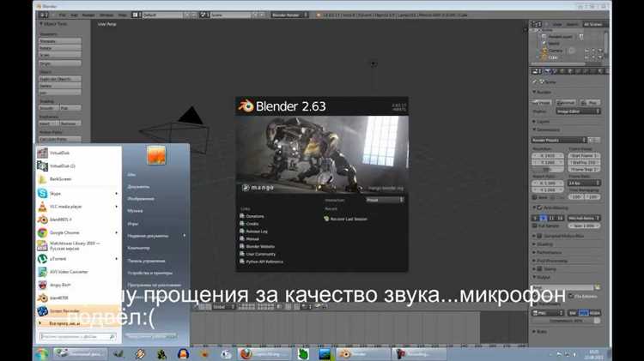Image resolution: width=644 pixels, height=361 pixels.
Task: Open the Info editor type selector icon
Action: coord(44,15)
